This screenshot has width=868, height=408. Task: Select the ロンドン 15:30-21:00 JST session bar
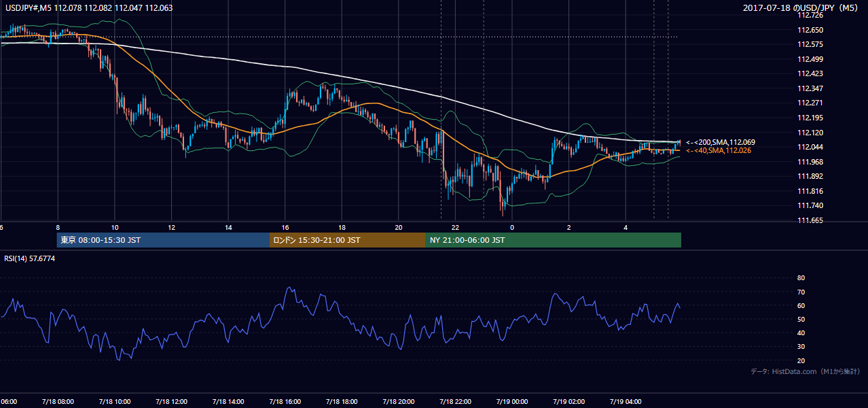pos(348,240)
